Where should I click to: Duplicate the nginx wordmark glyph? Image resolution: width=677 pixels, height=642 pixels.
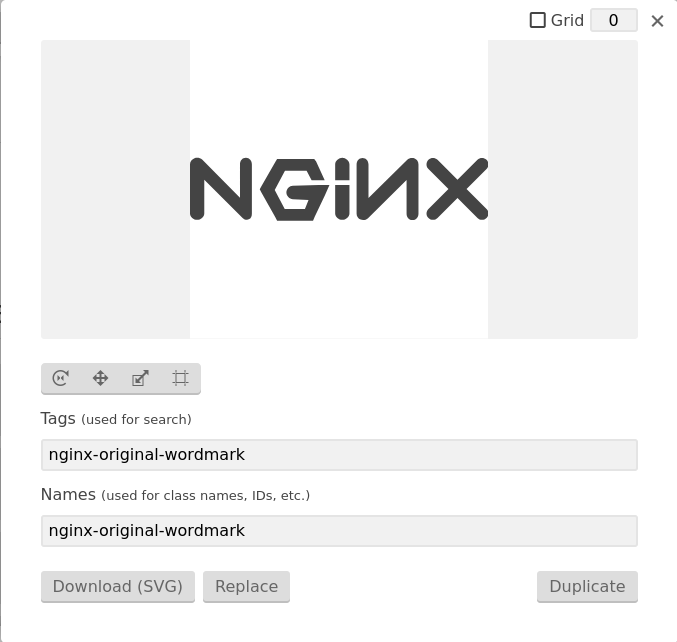(587, 586)
